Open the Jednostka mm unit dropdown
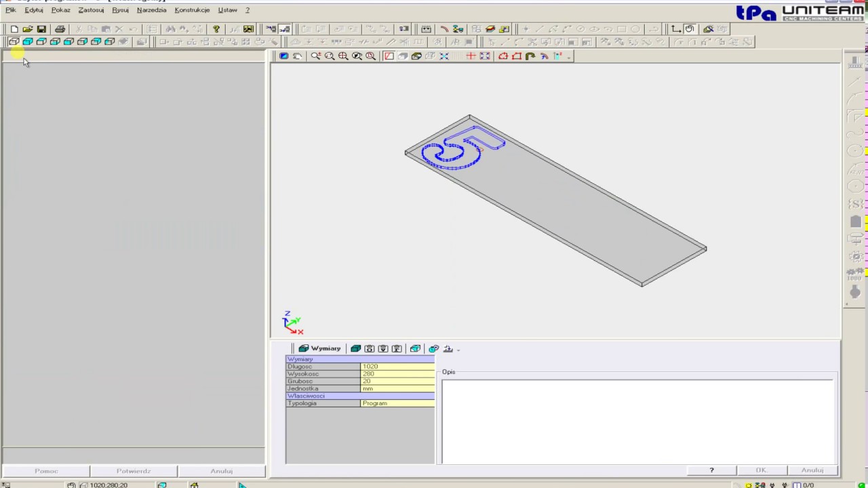 pyautogui.click(x=397, y=388)
